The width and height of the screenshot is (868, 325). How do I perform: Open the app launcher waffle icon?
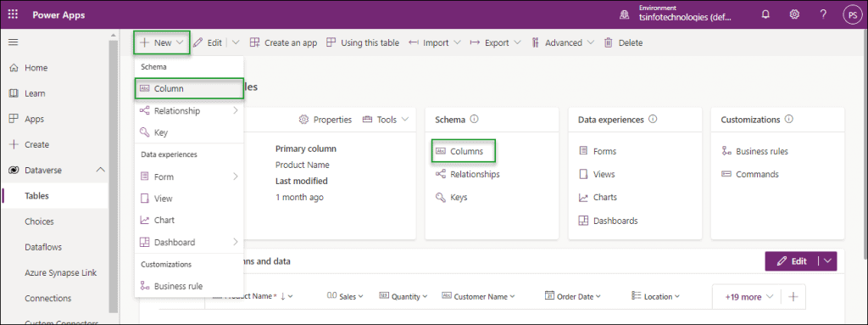pos(13,14)
